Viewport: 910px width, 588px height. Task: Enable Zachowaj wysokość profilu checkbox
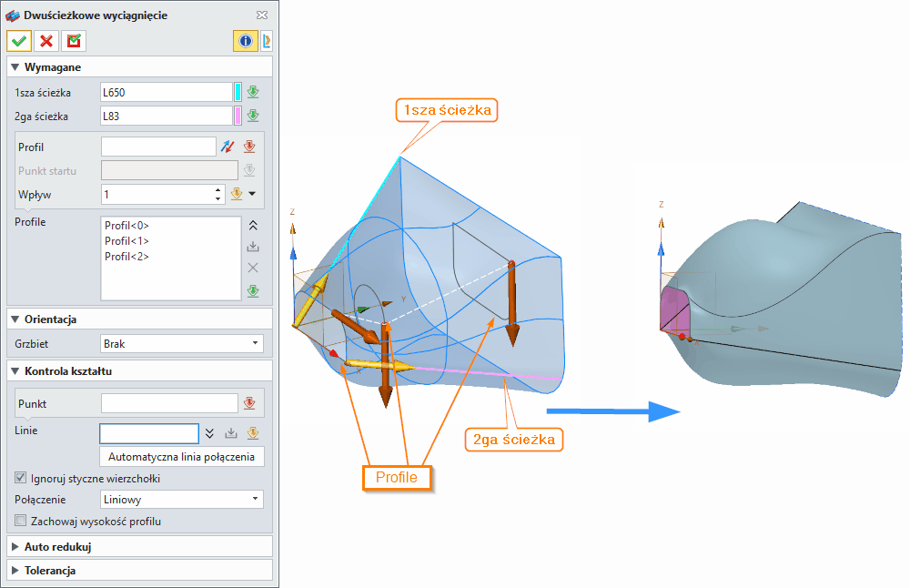21,522
